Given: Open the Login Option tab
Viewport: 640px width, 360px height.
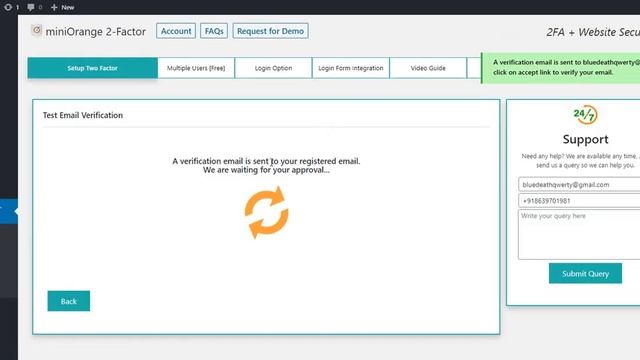Looking at the screenshot, I should (x=273, y=68).
